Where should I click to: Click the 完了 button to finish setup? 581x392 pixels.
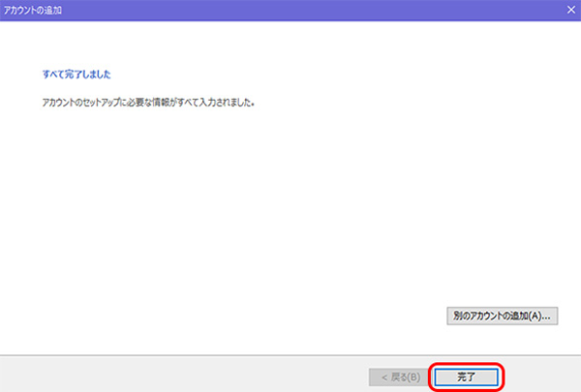(x=466, y=376)
